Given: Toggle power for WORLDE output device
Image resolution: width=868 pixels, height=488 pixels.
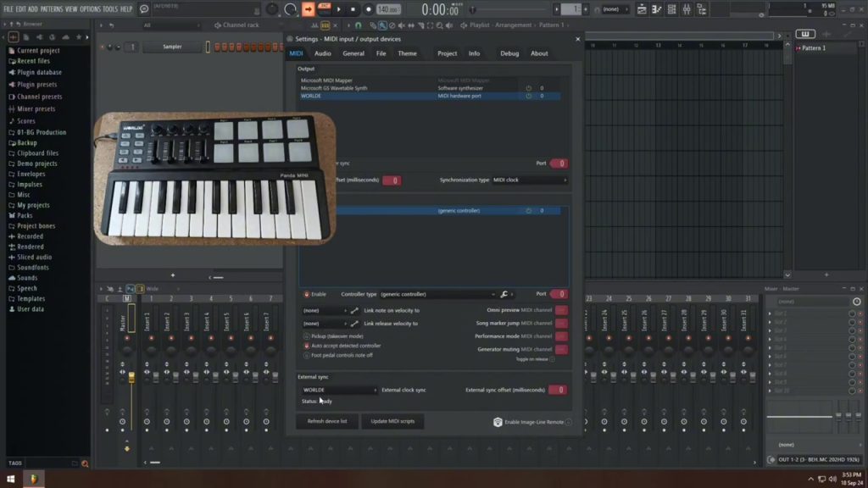Looking at the screenshot, I should pos(529,96).
